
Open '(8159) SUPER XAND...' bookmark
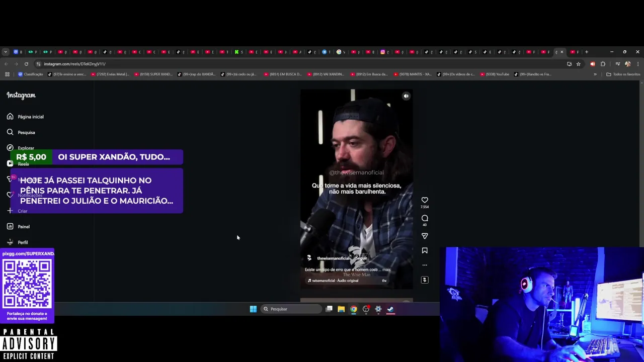[153, 74]
